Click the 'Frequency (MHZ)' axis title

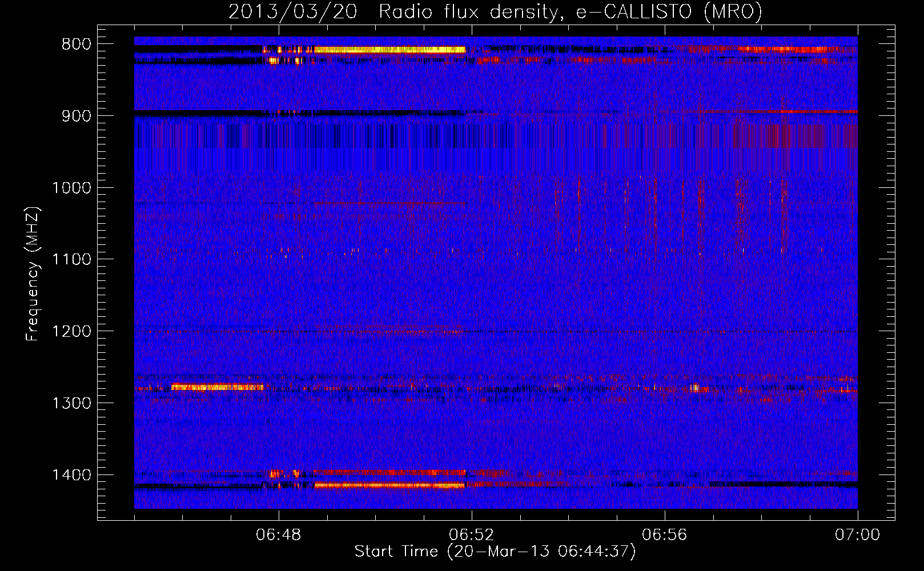click(33, 274)
